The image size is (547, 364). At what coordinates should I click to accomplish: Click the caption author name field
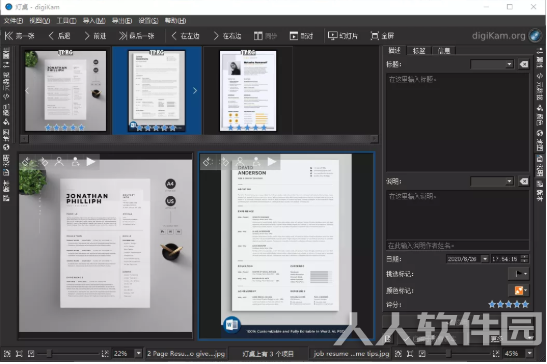(x=457, y=246)
